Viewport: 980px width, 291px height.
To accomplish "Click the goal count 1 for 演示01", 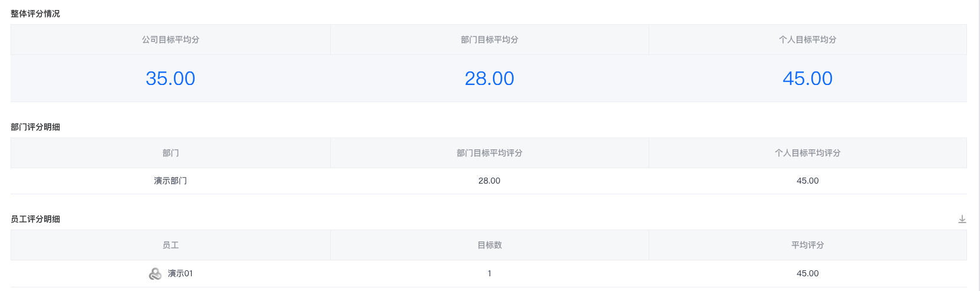I will coord(489,273).
